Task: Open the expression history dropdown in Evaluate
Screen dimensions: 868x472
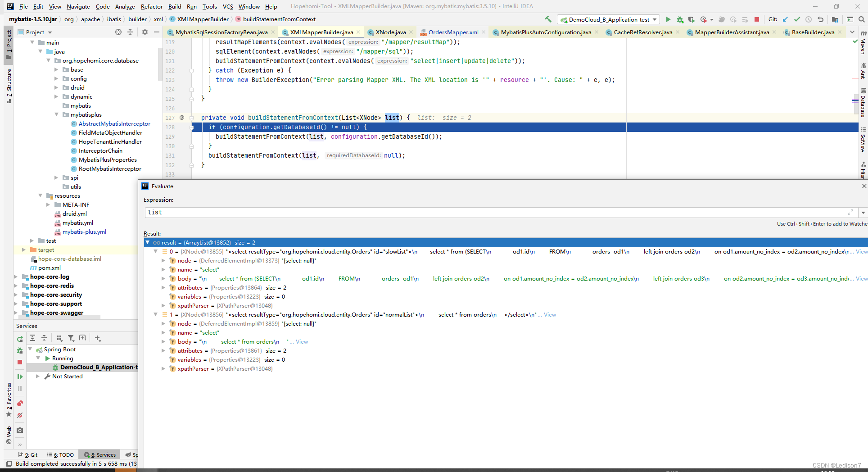Action: click(x=863, y=213)
